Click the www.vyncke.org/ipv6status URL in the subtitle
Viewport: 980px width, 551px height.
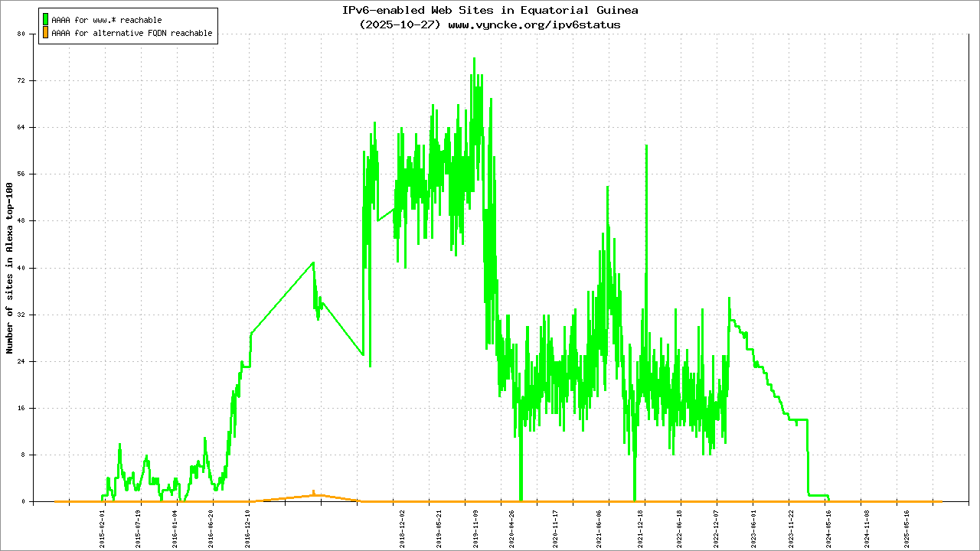[534, 24]
